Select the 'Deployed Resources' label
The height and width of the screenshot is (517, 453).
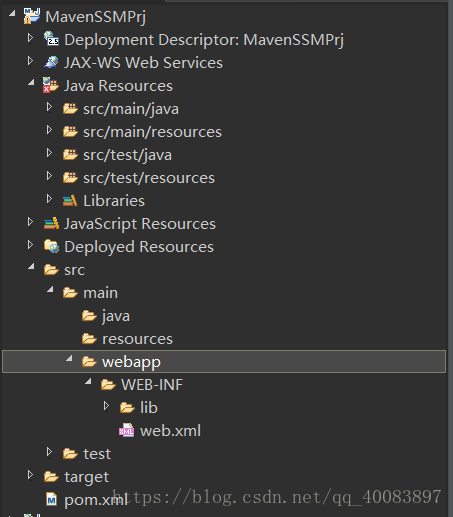click(x=139, y=247)
